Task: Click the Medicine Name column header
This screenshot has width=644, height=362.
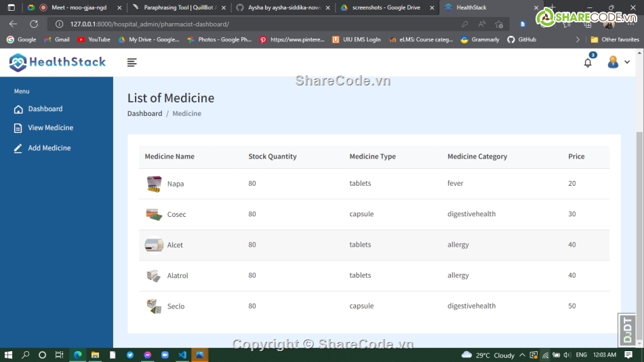Action: [x=169, y=156]
